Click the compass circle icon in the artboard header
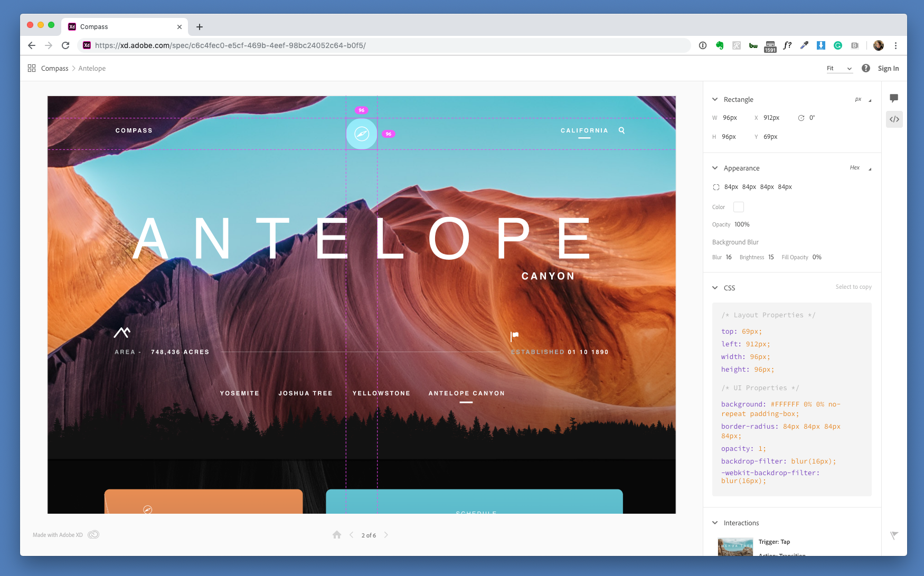 click(362, 134)
